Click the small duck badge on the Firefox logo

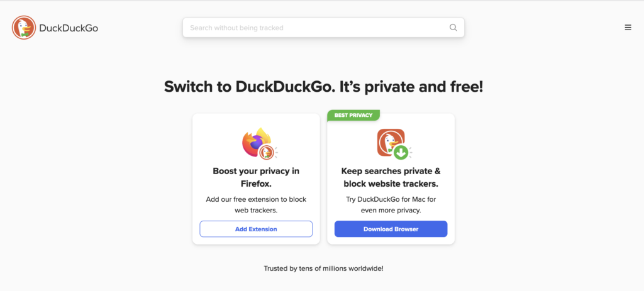[x=266, y=152]
